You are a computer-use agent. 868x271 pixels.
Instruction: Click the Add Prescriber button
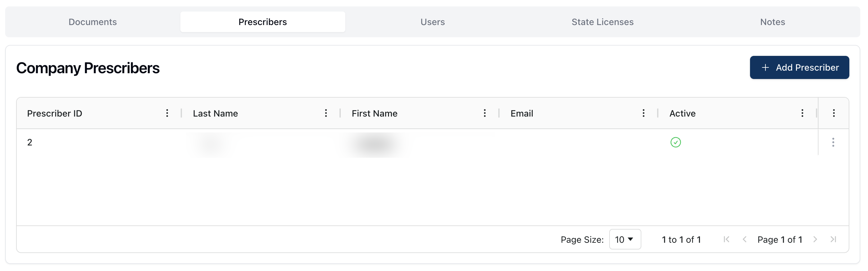799,67
